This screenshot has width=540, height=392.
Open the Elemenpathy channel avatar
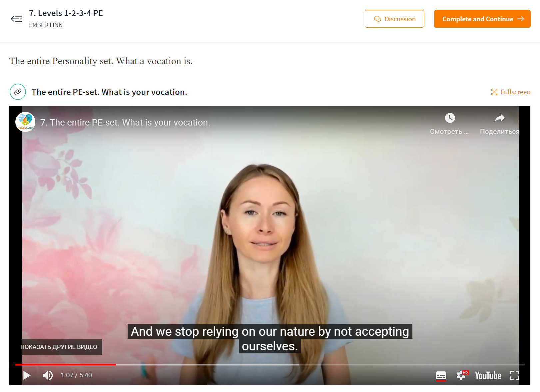click(25, 122)
